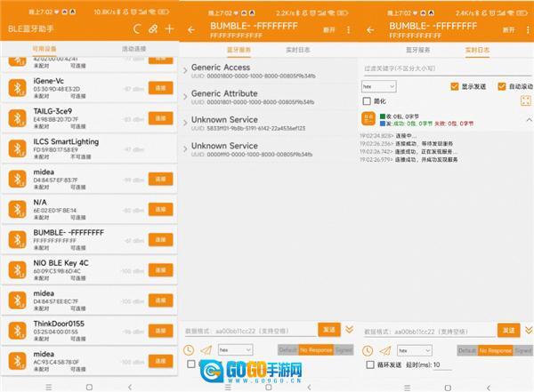Tap the plus icon in BLE header
The width and height of the screenshot is (534, 392).
pos(169,29)
